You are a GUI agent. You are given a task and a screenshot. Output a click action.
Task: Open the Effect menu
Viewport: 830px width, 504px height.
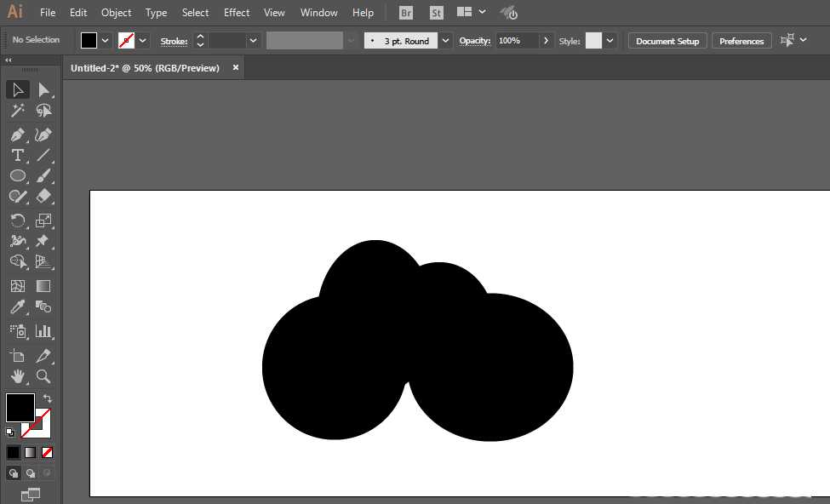237,12
